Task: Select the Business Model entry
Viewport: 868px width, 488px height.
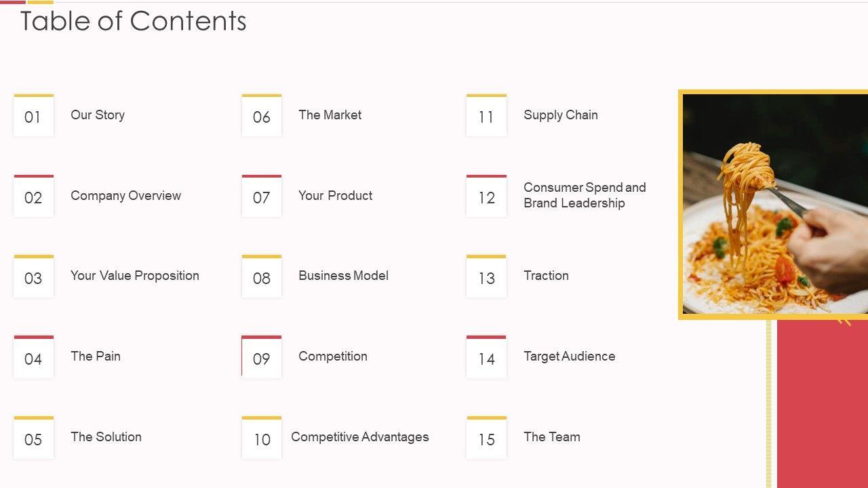Action: 343,276
